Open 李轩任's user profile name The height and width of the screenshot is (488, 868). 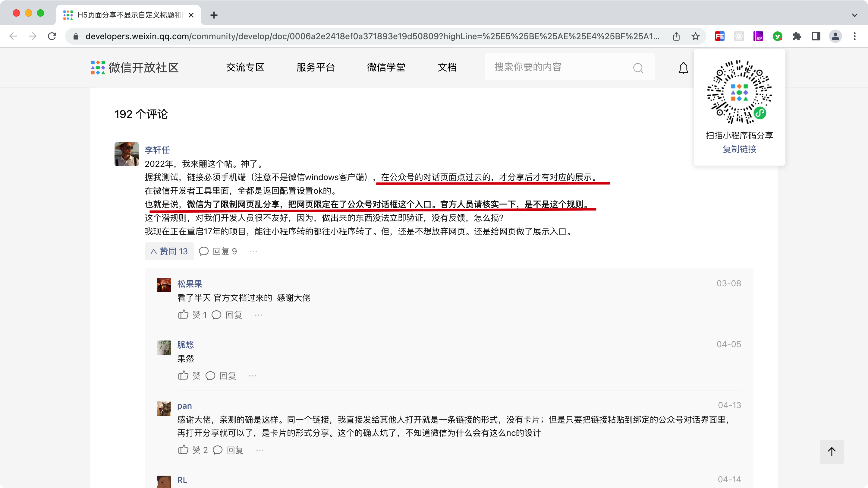[x=157, y=150]
